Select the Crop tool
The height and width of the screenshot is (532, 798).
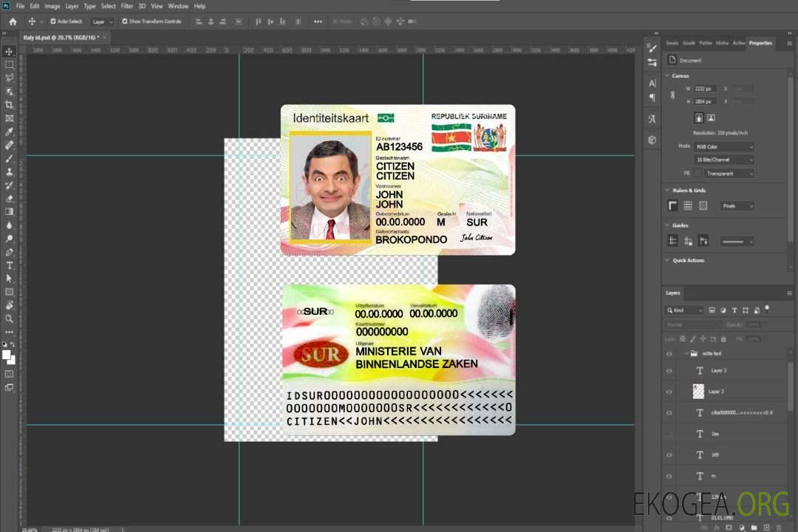(x=10, y=105)
